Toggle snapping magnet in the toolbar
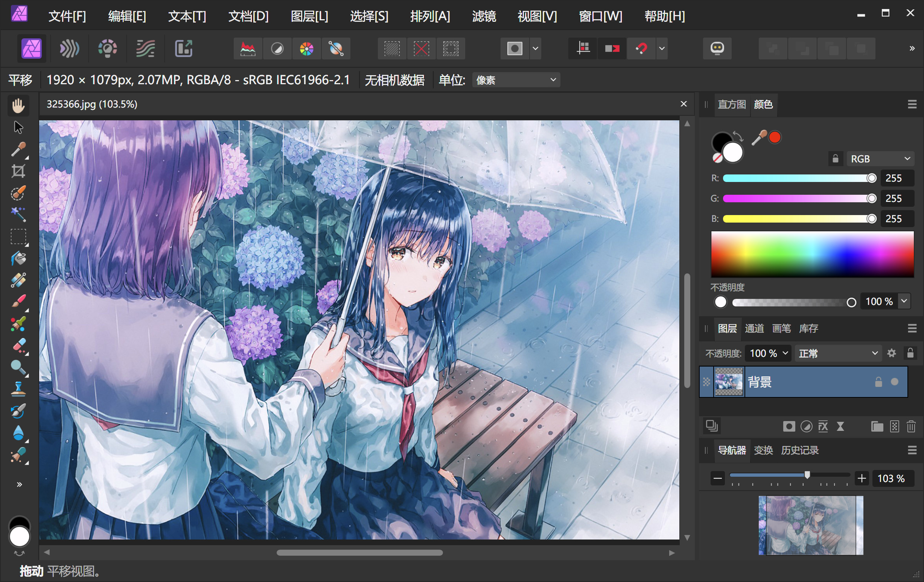 tap(641, 49)
